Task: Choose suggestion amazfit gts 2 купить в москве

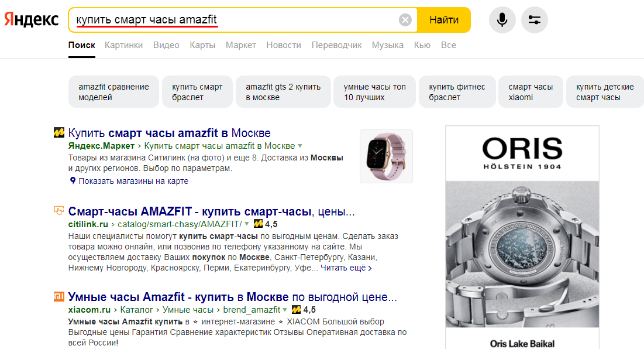Action: [283, 92]
